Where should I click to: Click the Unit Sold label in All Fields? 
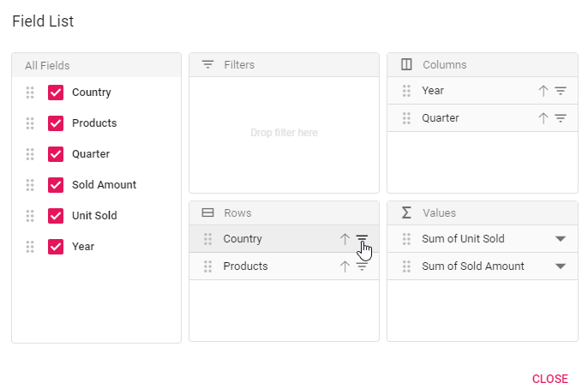(94, 215)
